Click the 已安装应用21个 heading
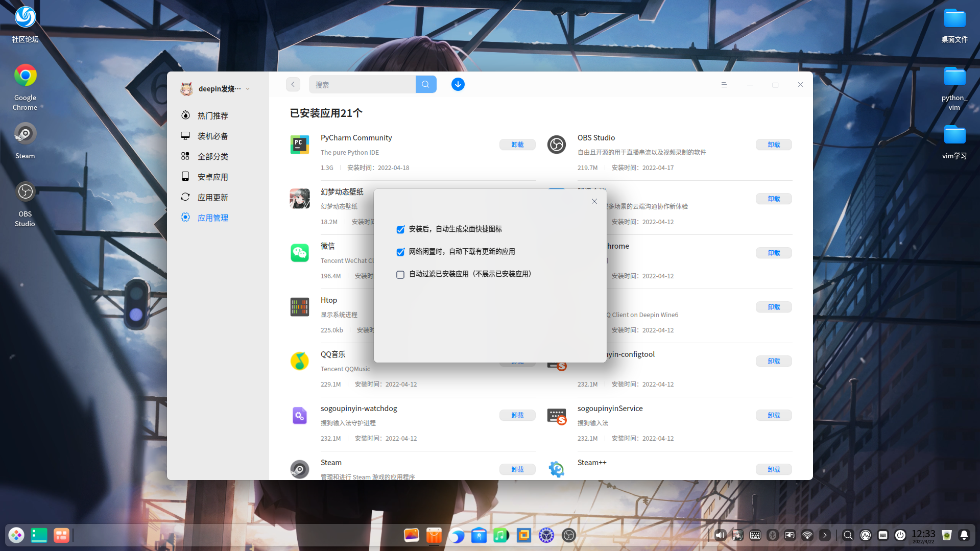This screenshot has height=551, width=980. point(326,113)
